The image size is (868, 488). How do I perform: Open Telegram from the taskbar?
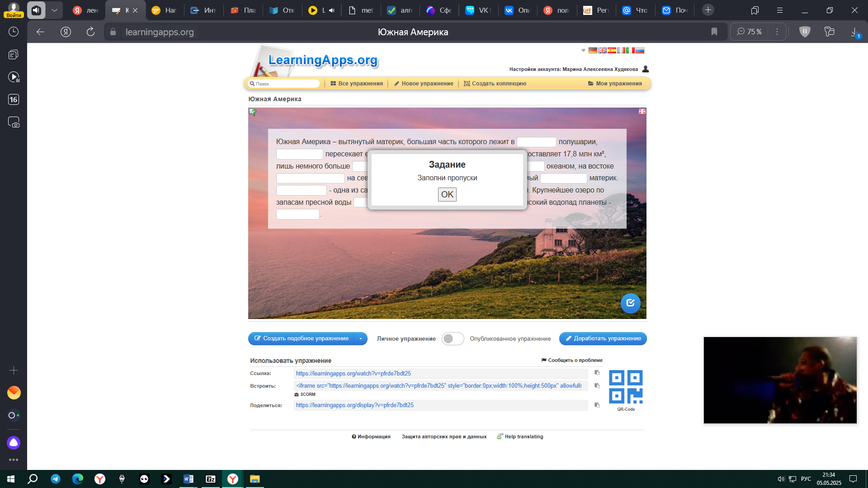[56, 479]
